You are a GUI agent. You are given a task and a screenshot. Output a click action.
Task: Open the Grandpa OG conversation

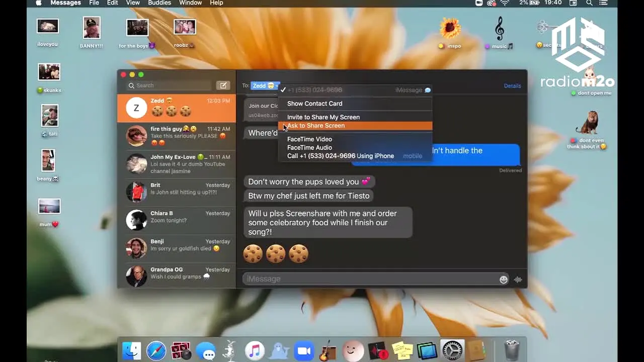click(x=177, y=276)
